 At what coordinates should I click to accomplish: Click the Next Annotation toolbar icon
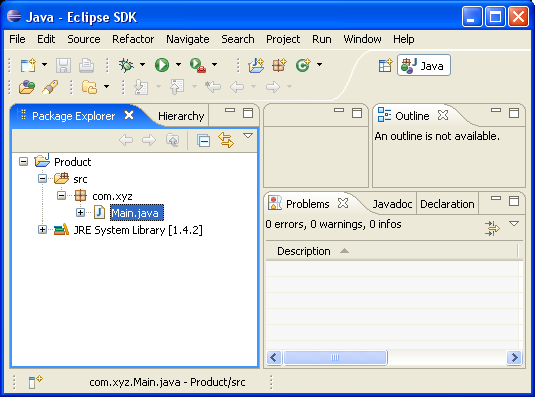[141, 87]
